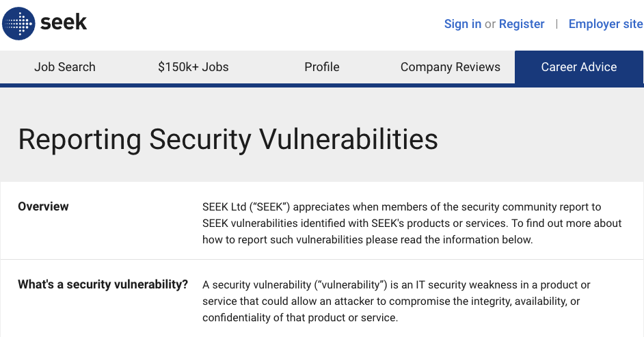Go to the Employer site

[605, 24]
